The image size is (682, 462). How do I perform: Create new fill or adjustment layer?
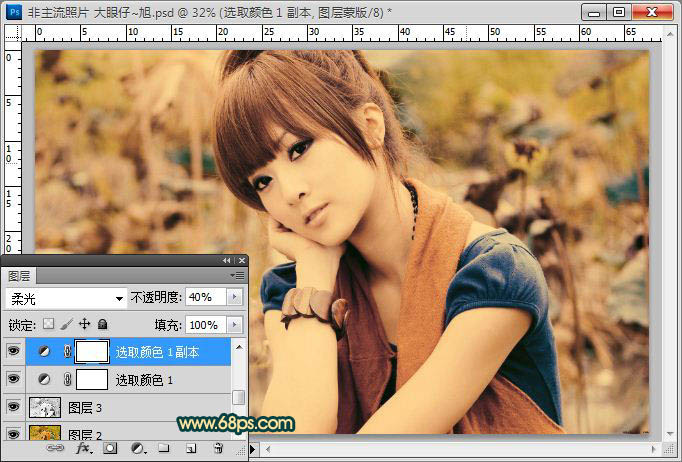pyautogui.click(x=137, y=449)
